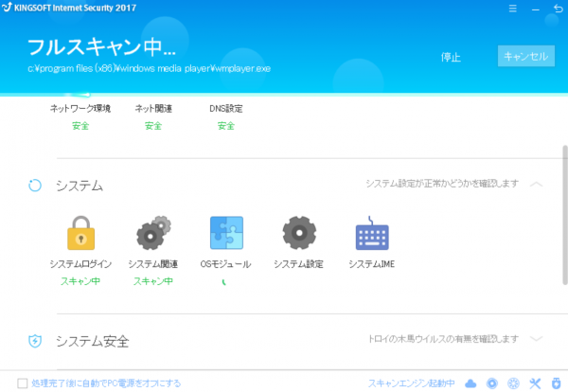Click the cloud engine icon in status bar

click(470, 383)
